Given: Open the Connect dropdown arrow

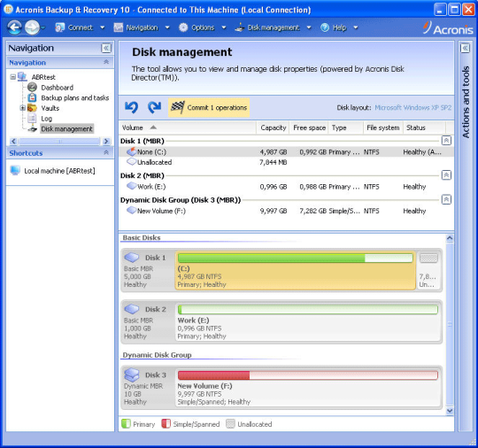Looking at the screenshot, I should click(x=103, y=27).
